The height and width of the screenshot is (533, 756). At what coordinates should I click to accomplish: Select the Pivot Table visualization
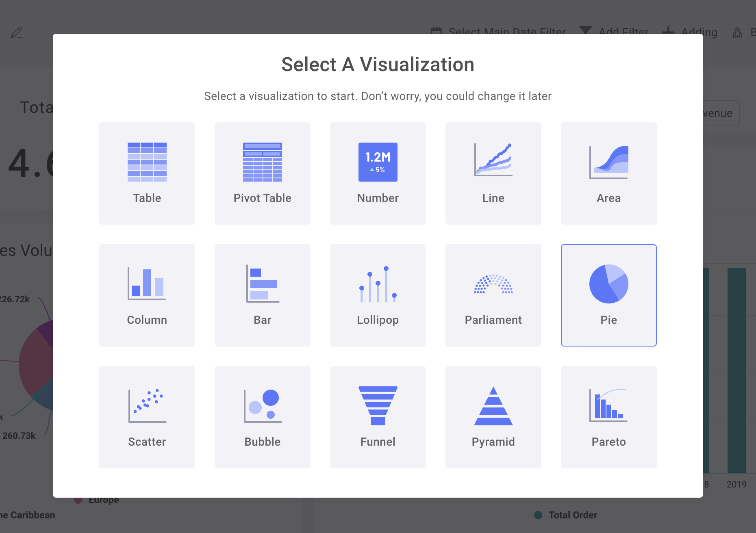(263, 173)
